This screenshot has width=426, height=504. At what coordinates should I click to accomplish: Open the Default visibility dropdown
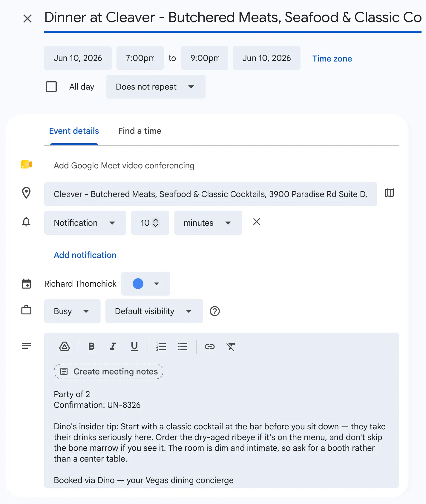click(154, 311)
